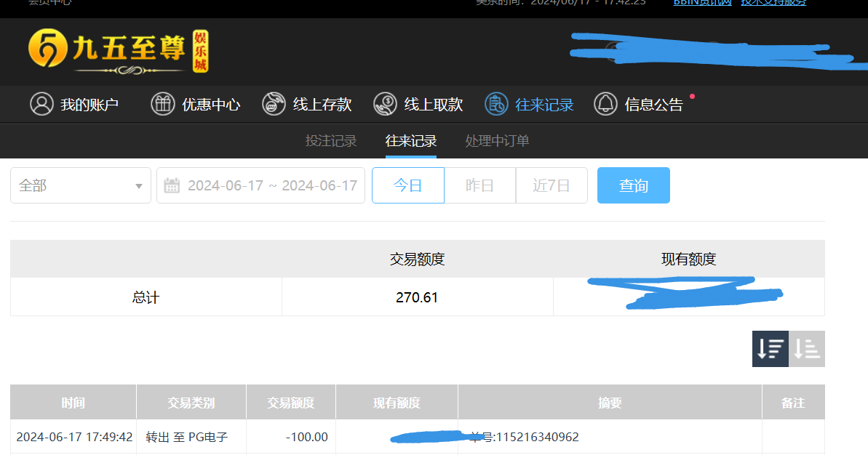The height and width of the screenshot is (455, 868).
Task: Click the 线上存款 deposit icon
Action: tap(274, 104)
